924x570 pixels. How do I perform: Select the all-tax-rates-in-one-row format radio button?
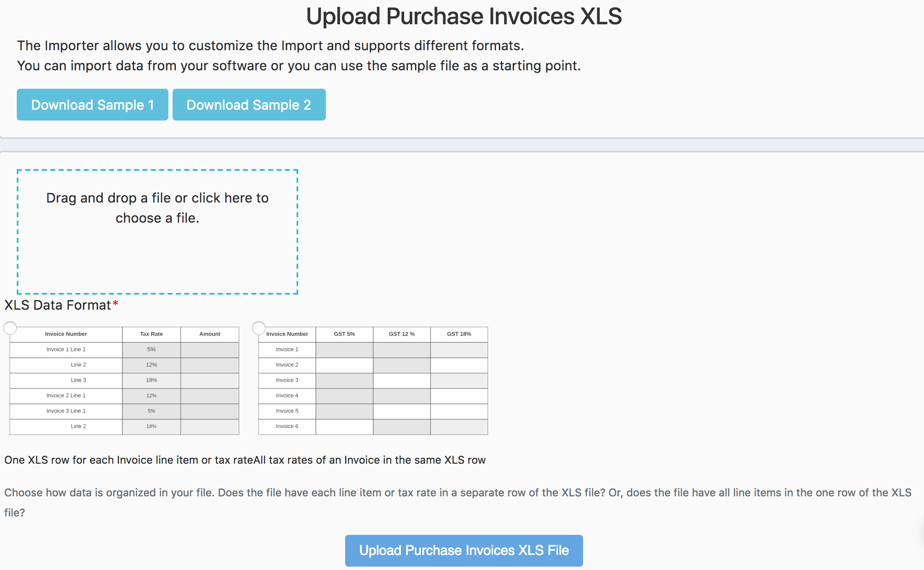[258, 328]
